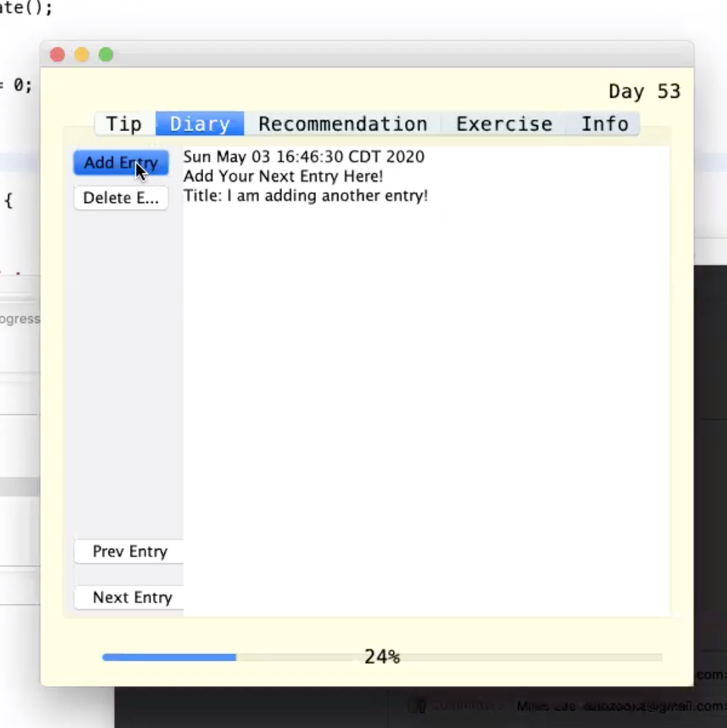The width and height of the screenshot is (727, 728).
Task: Maximize the window with green button
Action: 106,55
